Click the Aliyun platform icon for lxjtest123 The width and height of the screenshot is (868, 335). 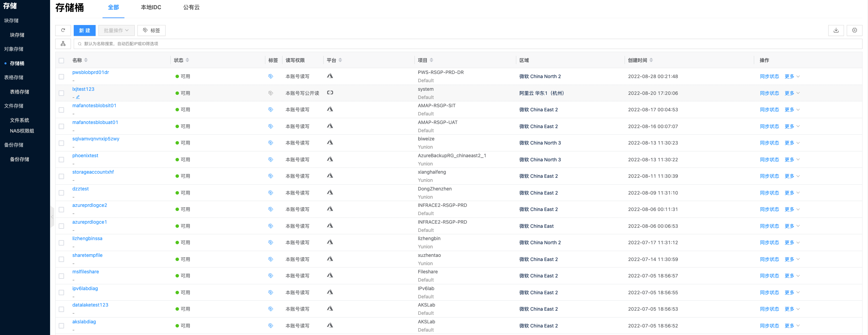[x=330, y=92]
